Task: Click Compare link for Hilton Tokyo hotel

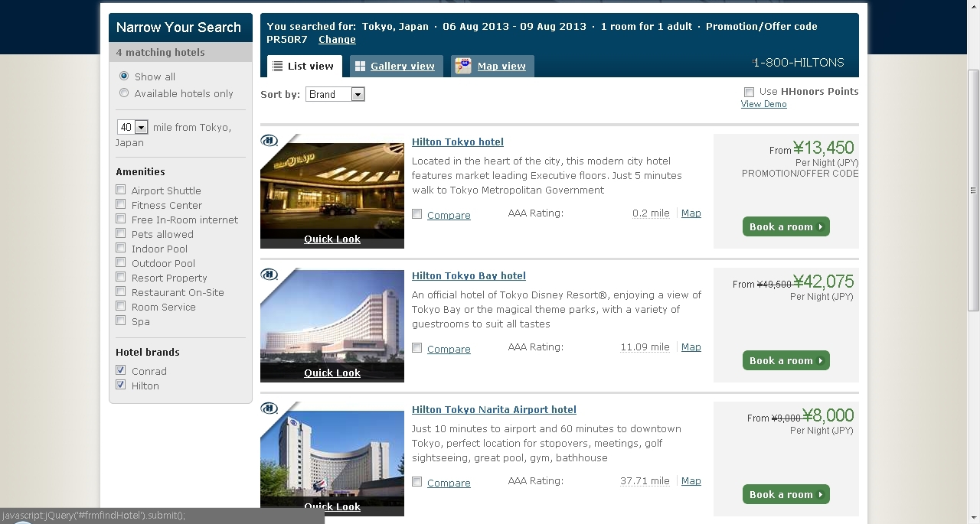Action: (449, 216)
